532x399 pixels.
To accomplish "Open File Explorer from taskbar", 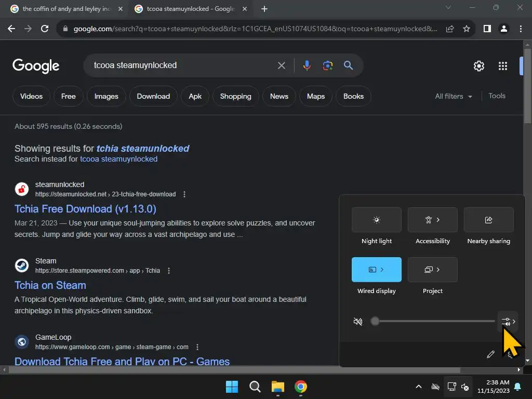I will click(278, 387).
